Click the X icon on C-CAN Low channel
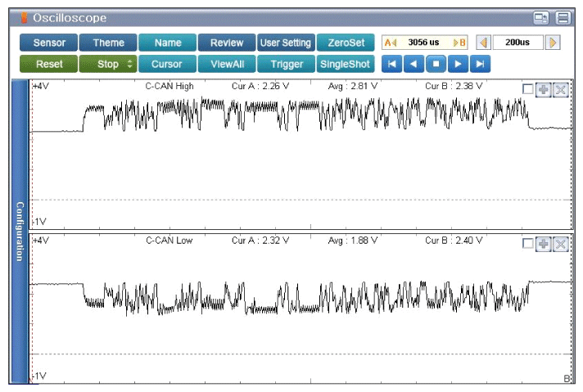The width and height of the screenshot is (583, 392). click(x=560, y=244)
